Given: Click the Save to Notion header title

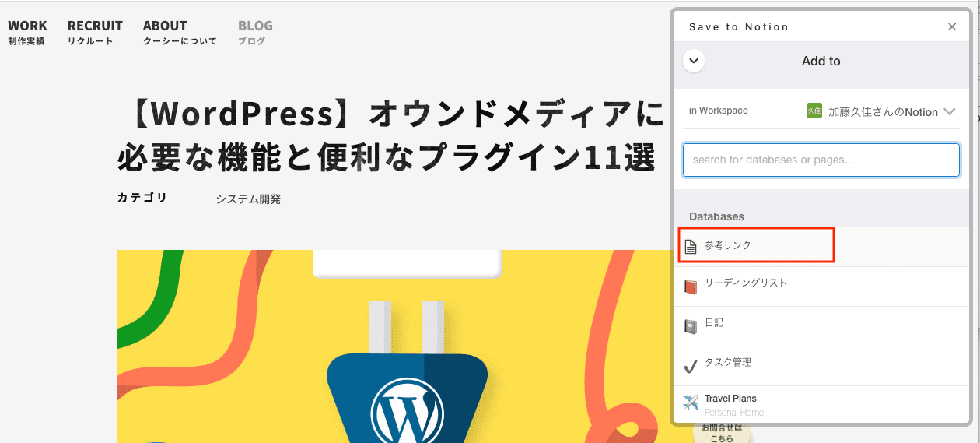Looking at the screenshot, I should [739, 26].
